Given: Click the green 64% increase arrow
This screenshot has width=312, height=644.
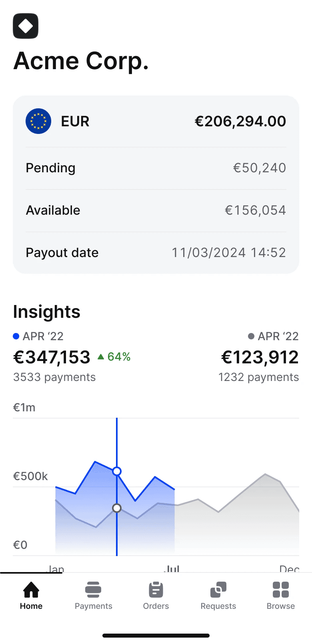Looking at the screenshot, I should 101,357.
